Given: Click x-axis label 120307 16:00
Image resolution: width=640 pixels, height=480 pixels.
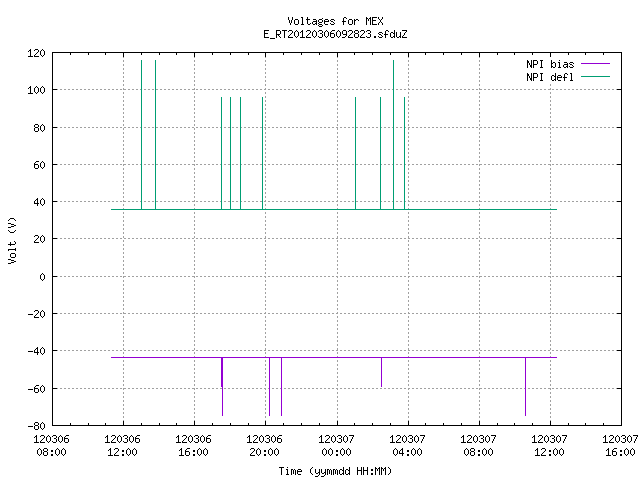Looking at the screenshot, I should [x=620, y=446].
